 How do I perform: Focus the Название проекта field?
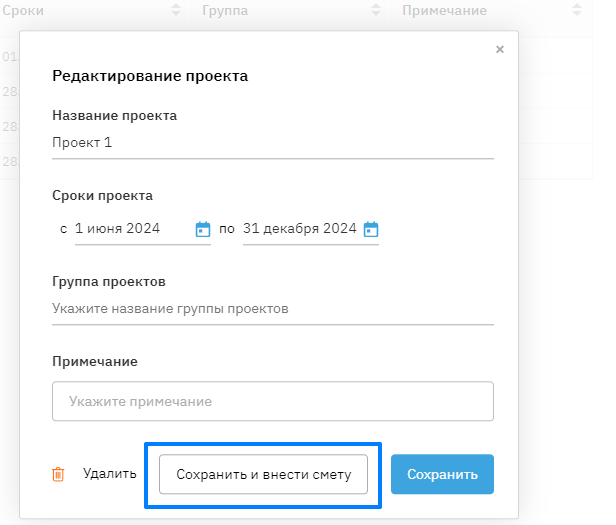click(272, 143)
